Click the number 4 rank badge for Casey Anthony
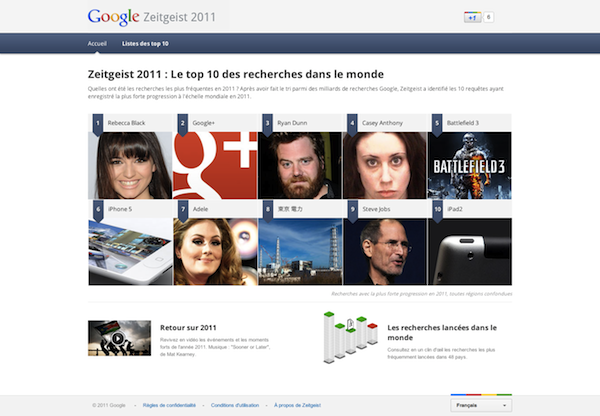This screenshot has width=600, height=416. (352, 124)
